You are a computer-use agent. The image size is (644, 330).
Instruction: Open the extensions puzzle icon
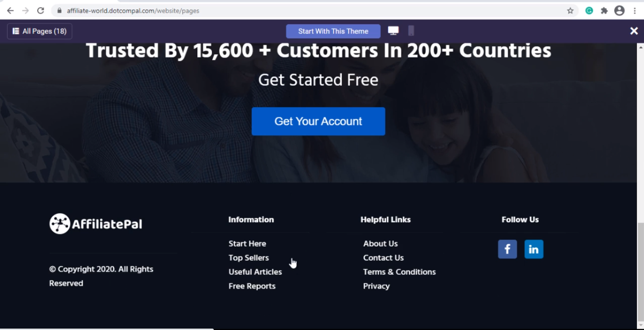tap(604, 10)
